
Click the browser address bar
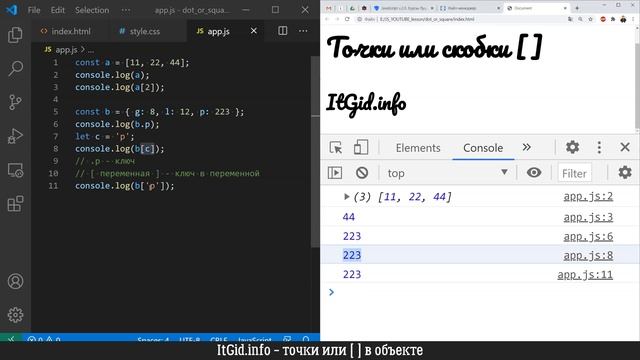point(461,19)
